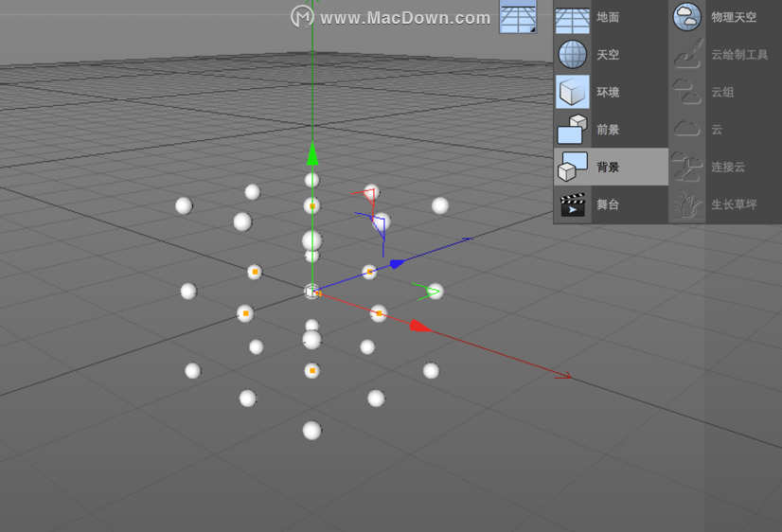Click the Background (背景) icon
Screen dimensions: 782x532
pyautogui.click(x=572, y=167)
